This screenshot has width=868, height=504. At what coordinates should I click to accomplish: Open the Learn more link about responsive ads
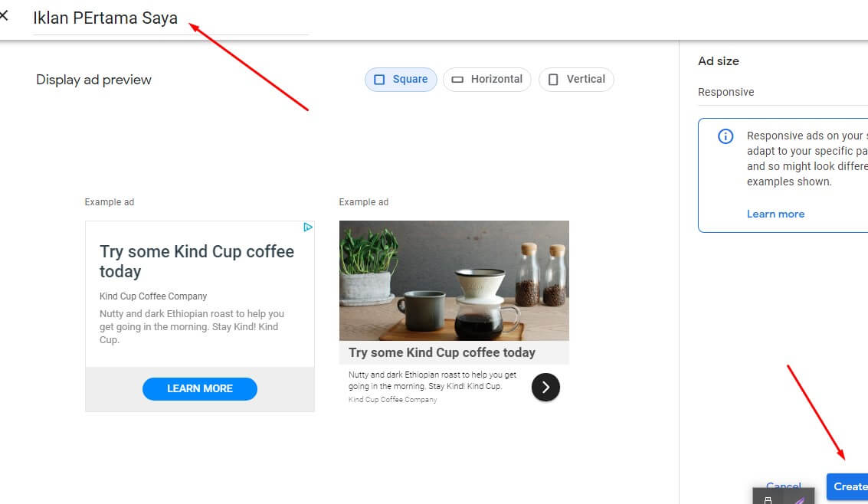pyautogui.click(x=775, y=214)
